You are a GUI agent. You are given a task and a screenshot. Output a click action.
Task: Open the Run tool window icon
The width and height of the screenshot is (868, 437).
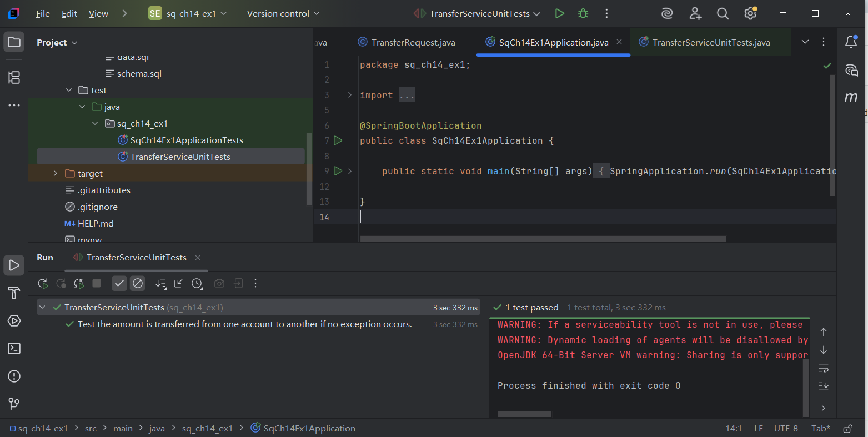pyautogui.click(x=14, y=265)
